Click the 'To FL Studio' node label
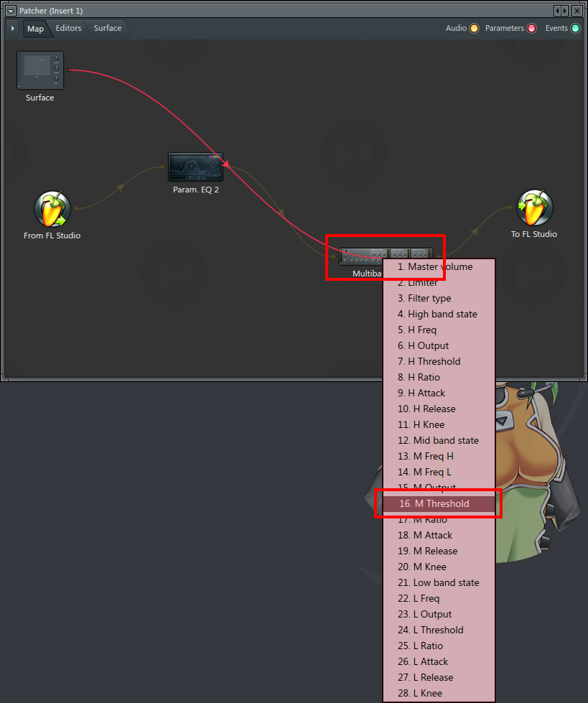Image resolution: width=588 pixels, height=703 pixels. [x=534, y=235]
